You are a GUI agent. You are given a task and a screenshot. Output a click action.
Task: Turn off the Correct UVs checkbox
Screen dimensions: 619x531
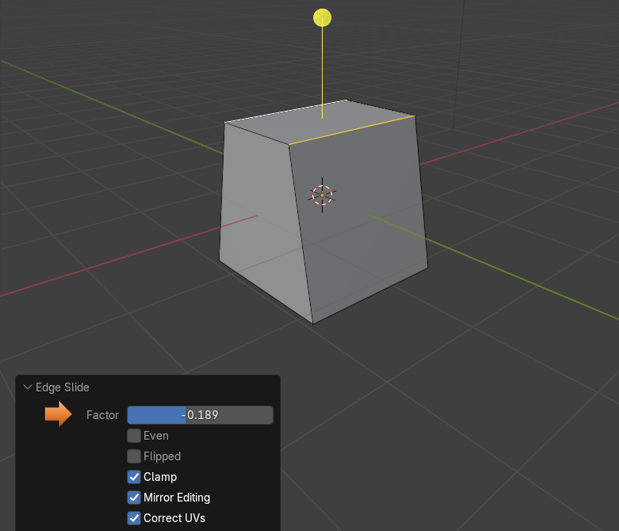pyautogui.click(x=134, y=518)
